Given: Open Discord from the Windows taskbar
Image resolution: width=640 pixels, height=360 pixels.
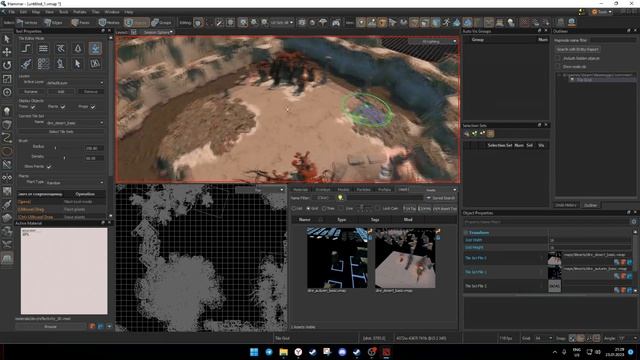Looking at the screenshot, I should 342,352.
